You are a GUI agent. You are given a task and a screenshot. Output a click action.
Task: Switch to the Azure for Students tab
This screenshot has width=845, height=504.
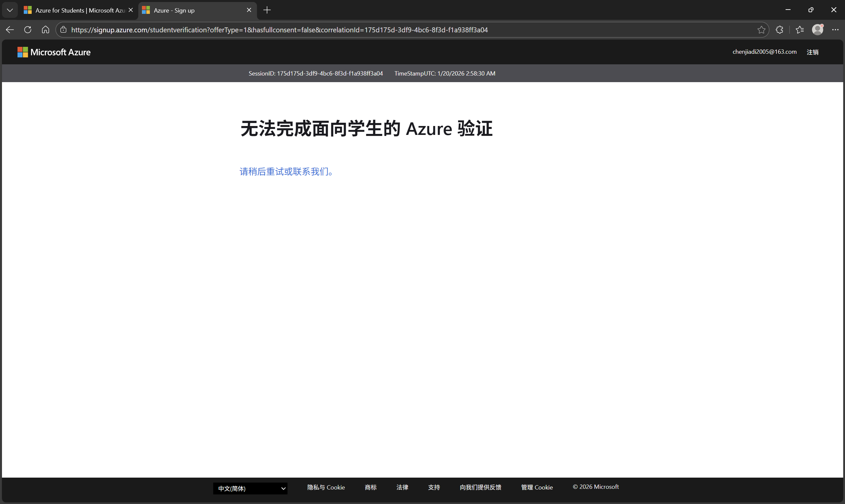[x=75, y=10]
